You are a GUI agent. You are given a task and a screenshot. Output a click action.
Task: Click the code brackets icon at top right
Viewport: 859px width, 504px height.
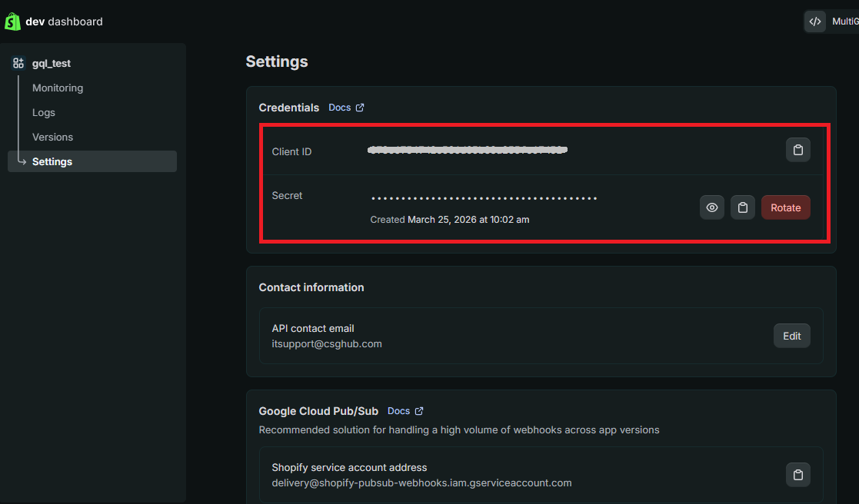click(x=814, y=22)
